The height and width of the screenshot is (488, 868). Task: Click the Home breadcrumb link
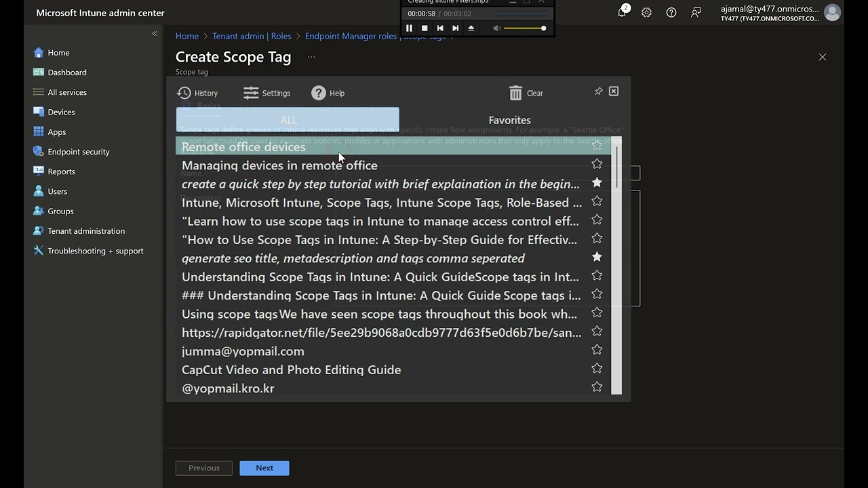(187, 36)
